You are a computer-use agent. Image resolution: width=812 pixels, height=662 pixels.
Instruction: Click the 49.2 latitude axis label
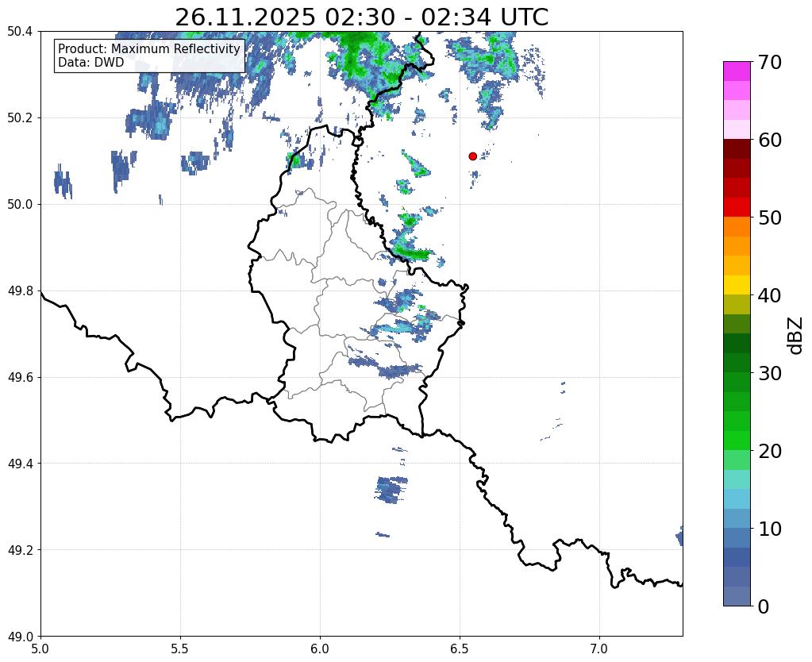pos(20,550)
